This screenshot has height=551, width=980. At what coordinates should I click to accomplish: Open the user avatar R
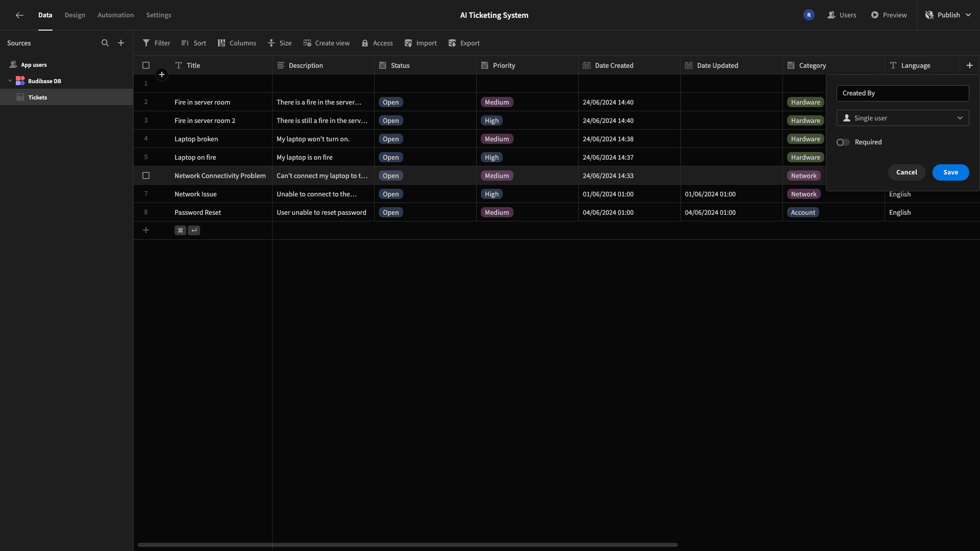[x=809, y=15]
